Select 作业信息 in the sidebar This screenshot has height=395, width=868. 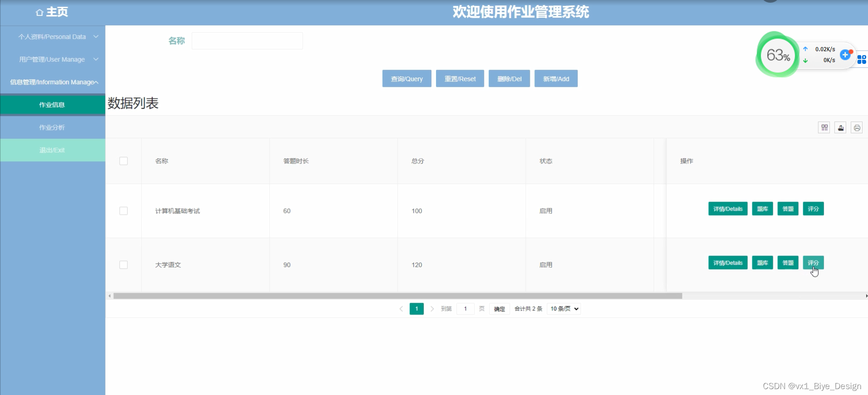click(53, 105)
